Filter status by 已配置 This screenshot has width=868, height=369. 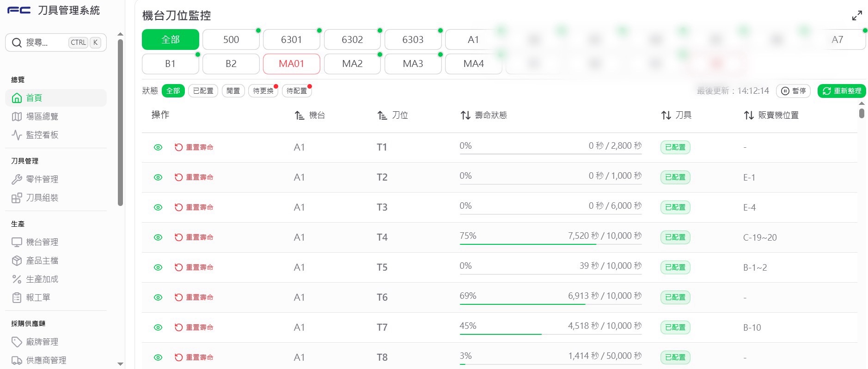203,91
